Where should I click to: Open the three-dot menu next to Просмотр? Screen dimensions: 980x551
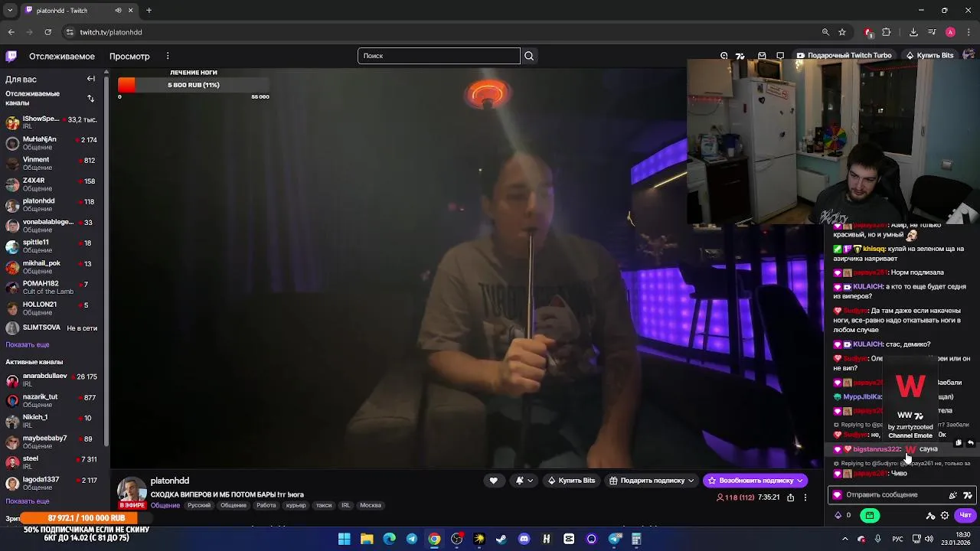(168, 56)
